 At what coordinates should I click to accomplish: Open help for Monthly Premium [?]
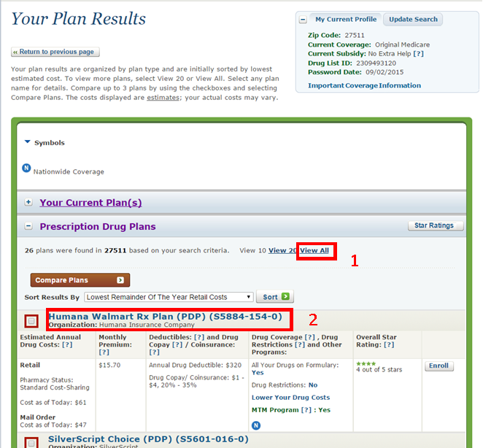point(104,352)
